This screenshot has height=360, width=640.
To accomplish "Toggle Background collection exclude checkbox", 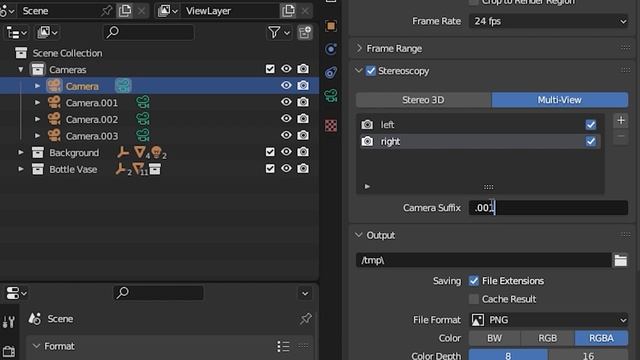I will pyautogui.click(x=270, y=152).
